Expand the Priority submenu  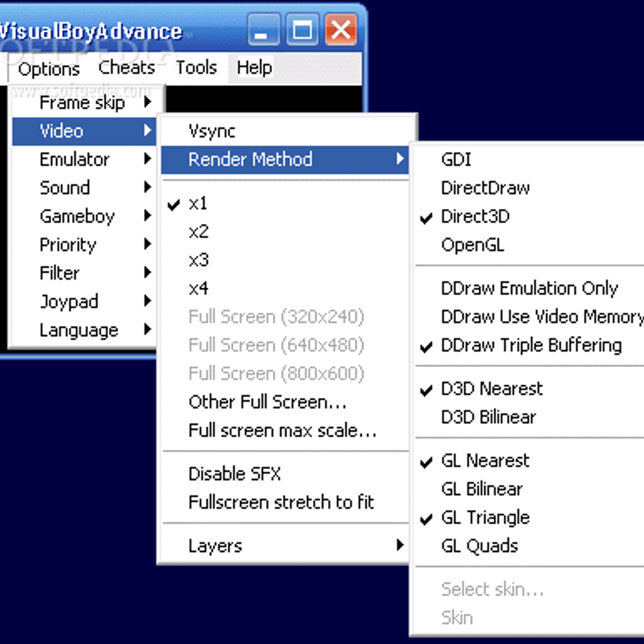coord(84,245)
